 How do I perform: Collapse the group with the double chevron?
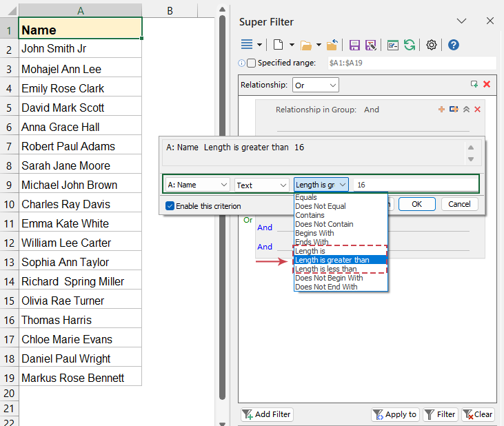pos(466,110)
